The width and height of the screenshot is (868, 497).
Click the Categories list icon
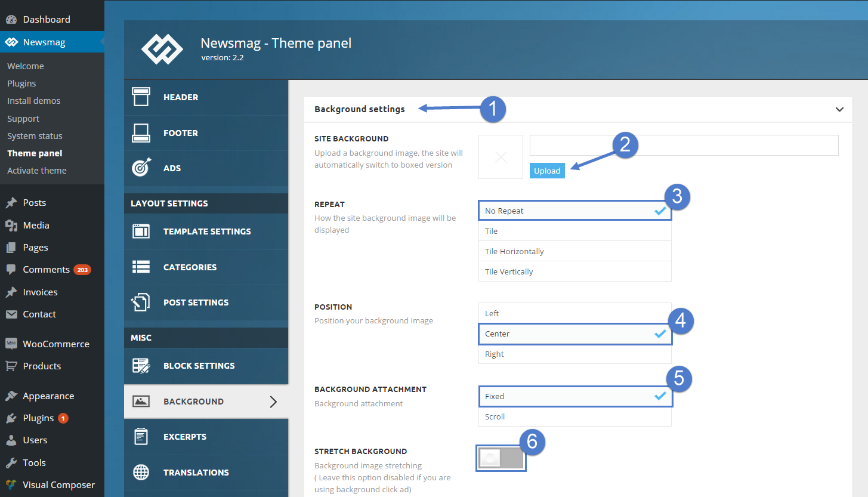click(x=141, y=267)
